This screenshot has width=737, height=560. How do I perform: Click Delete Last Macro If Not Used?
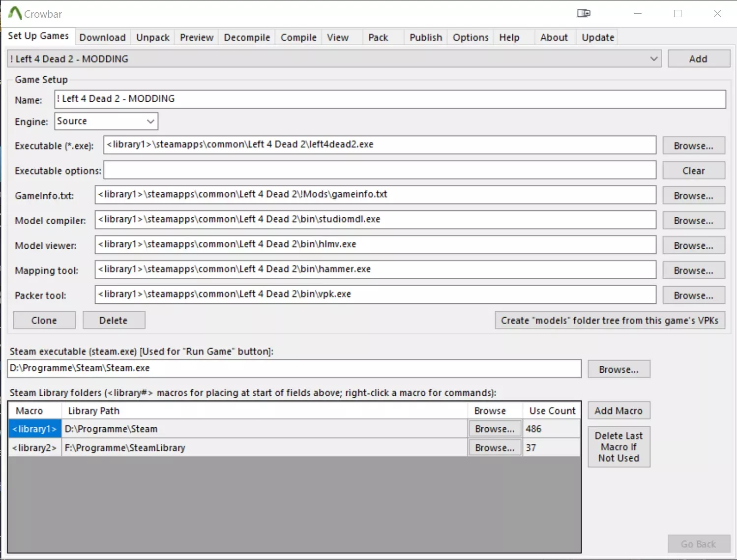(x=619, y=447)
